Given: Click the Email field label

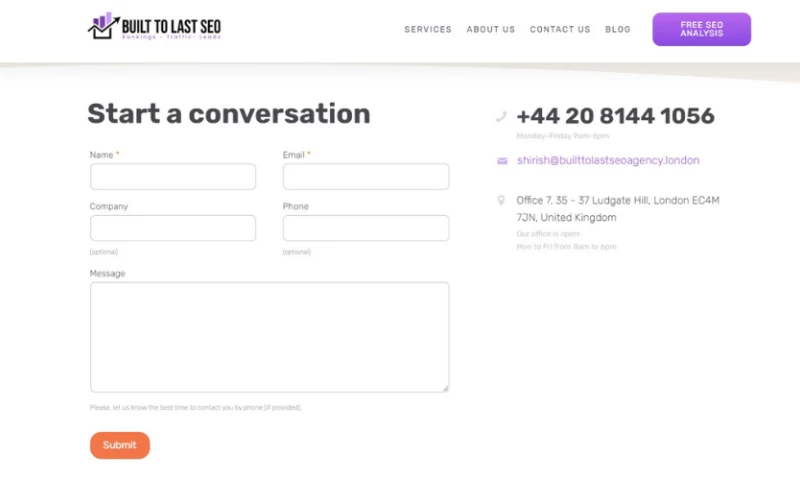Looking at the screenshot, I should (293, 155).
